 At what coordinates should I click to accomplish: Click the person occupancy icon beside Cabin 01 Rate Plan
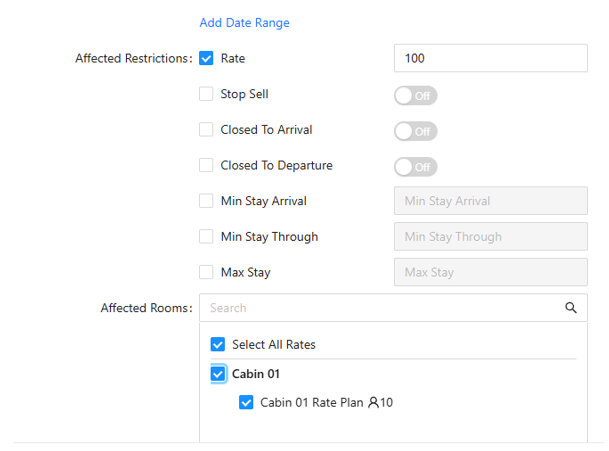[373, 402]
